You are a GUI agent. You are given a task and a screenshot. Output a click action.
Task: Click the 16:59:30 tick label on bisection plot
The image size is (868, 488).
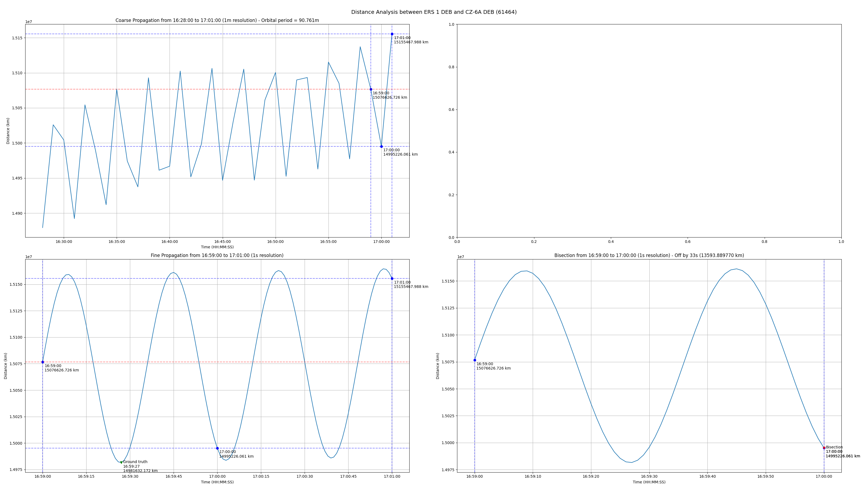click(649, 477)
